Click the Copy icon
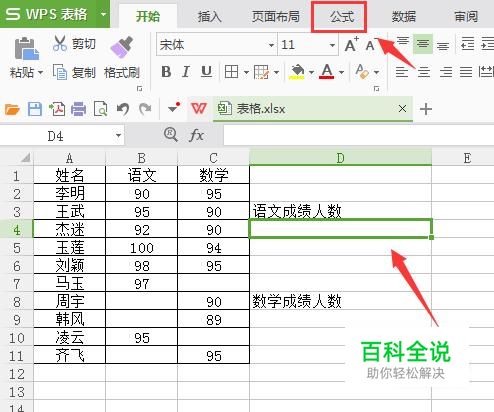 60,72
